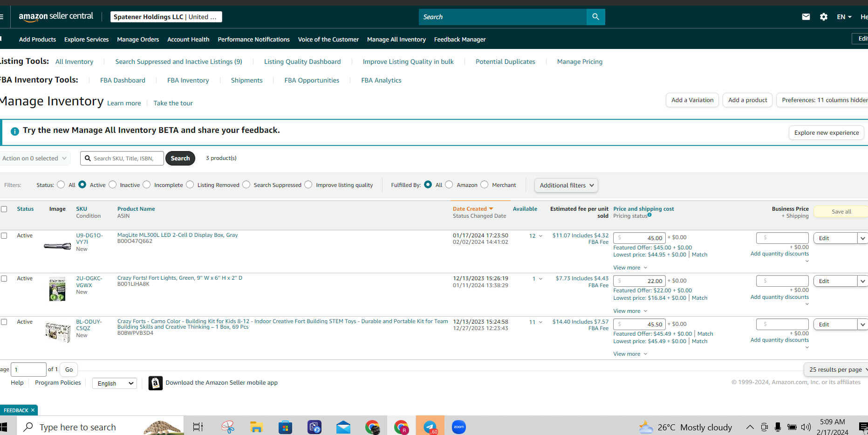This screenshot has width=868, height=435.
Task: Show hidden system tray icons
Action: pos(750,427)
